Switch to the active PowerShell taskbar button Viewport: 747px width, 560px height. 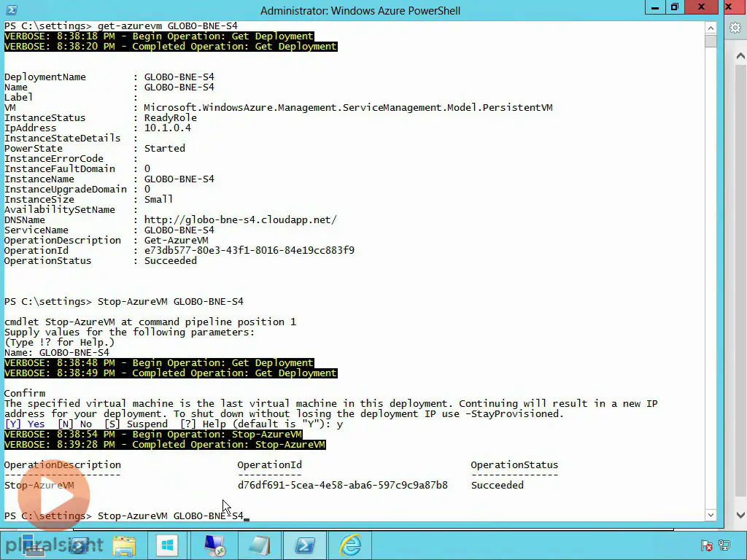(x=305, y=545)
